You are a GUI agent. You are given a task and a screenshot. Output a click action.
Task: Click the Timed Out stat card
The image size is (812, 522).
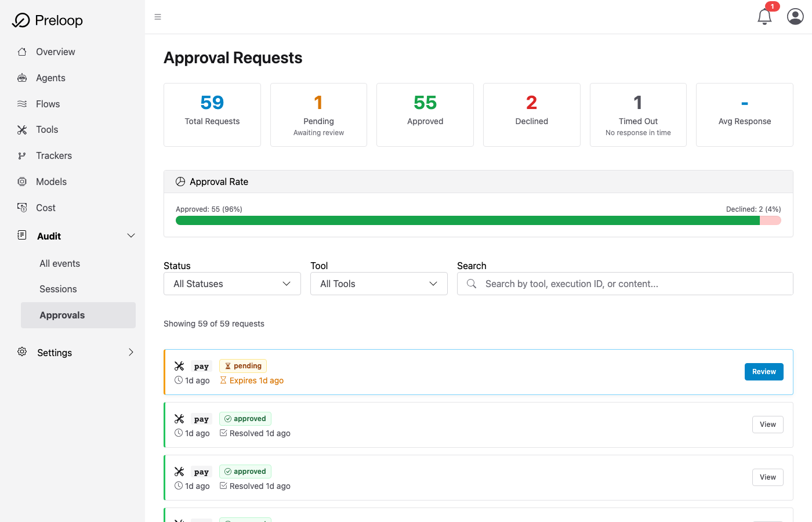tap(638, 115)
